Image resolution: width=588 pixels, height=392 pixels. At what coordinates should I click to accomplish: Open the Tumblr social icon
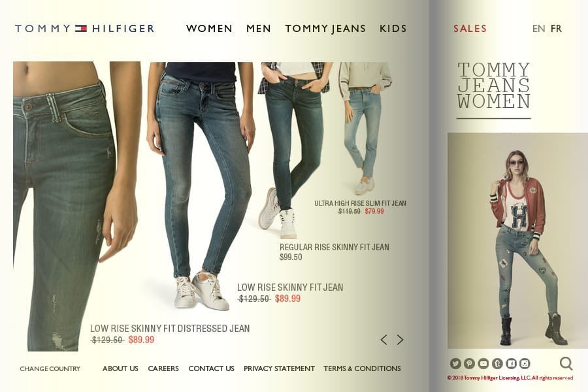coord(497,363)
